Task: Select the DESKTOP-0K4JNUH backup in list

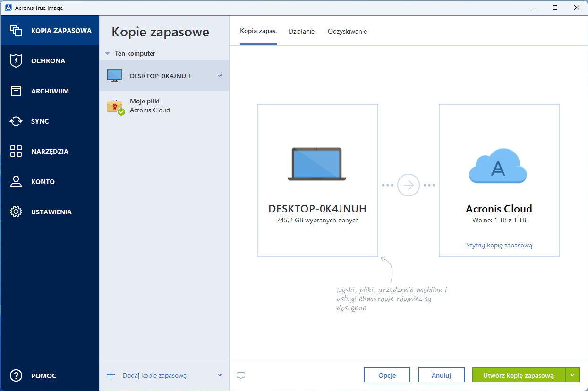Action: coord(164,76)
